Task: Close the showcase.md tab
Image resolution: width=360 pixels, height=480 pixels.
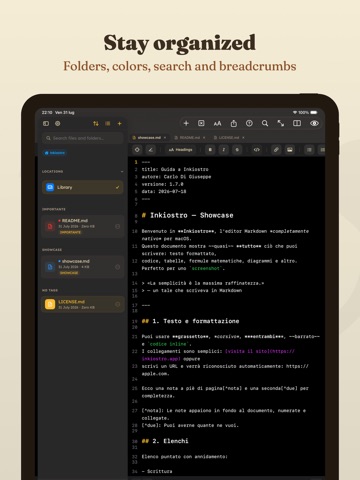Action: click(x=165, y=138)
